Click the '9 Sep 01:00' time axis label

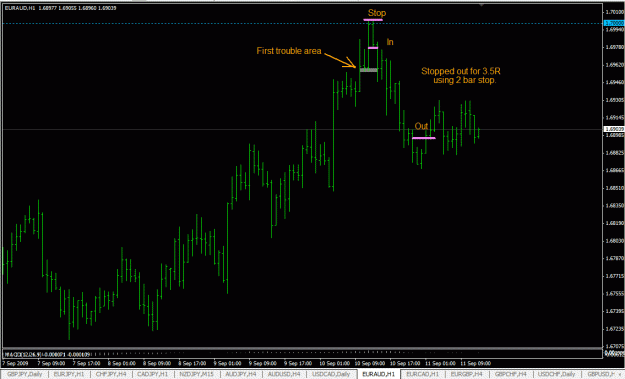point(227,363)
